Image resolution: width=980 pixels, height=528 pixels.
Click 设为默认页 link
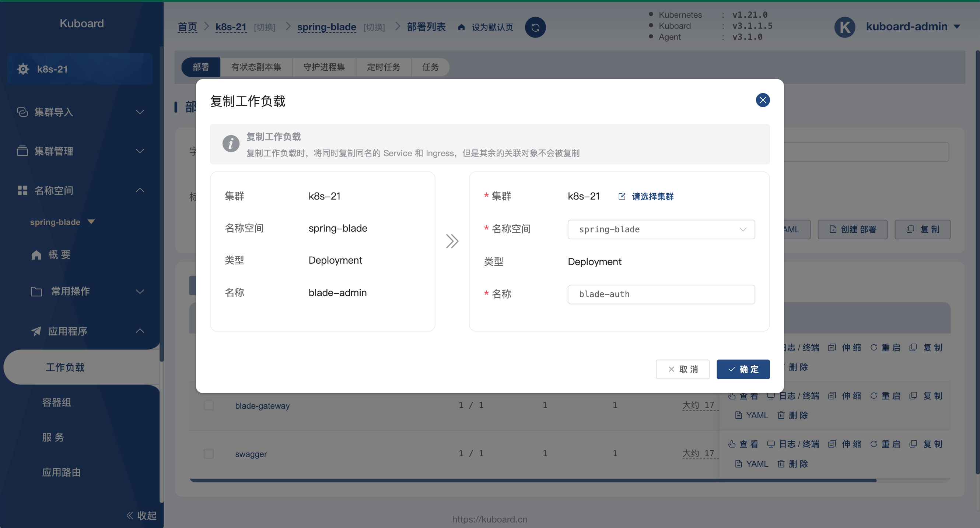click(x=492, y=27)
